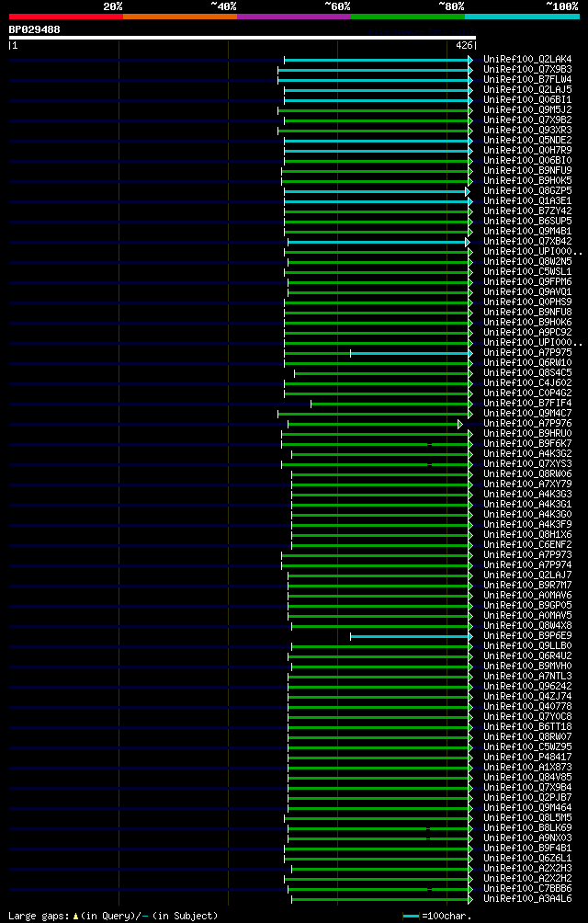
Task: Click the UniRef100_Q7XYS3 label
Action: (526, 463)
